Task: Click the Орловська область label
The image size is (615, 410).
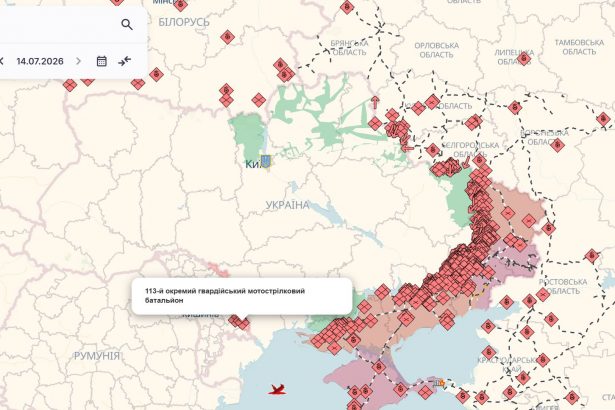Action: point(437,50)
